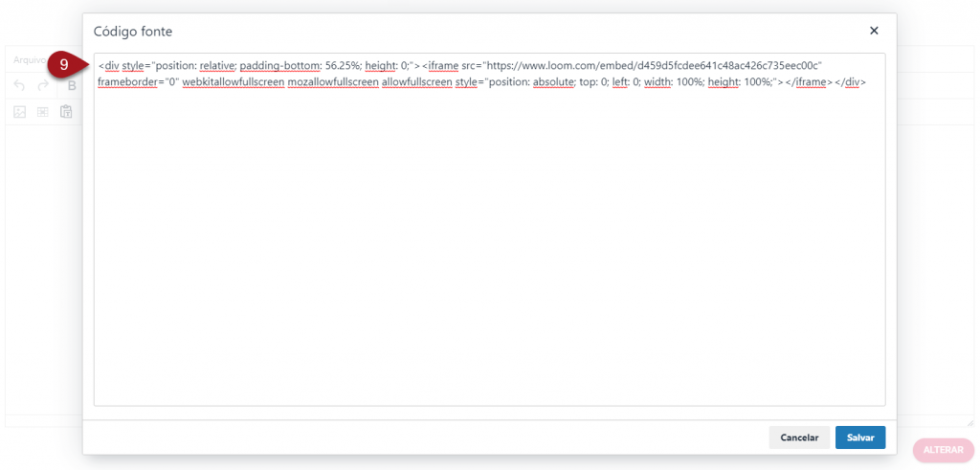The width and height of the screenshot is (980, 470).
Task: Click the paste as text clipboard icon
Action: (66, 112)
